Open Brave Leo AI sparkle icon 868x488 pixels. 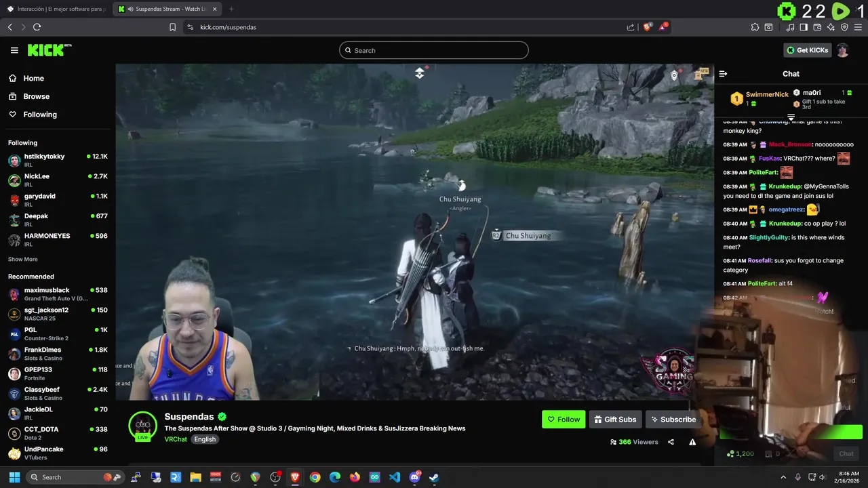[x=831, y=27]
